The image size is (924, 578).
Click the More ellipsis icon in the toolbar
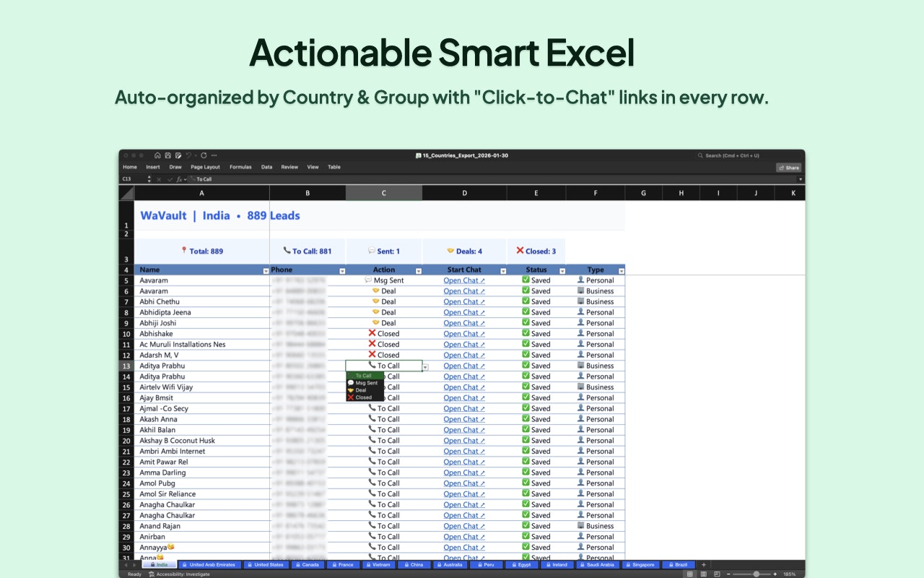tap(214, 155)
